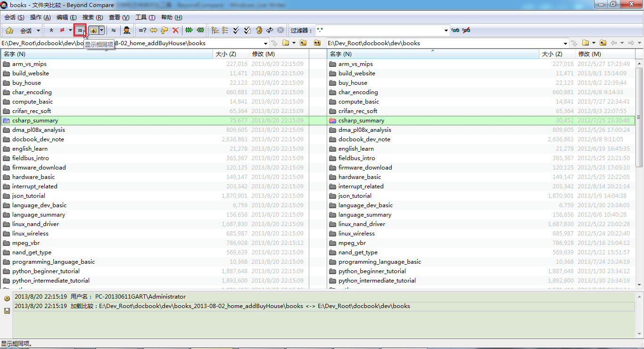Sort left pane by 名字 (N) column header
This screenshot has height=349, width=644.
(x=107, y=54)
